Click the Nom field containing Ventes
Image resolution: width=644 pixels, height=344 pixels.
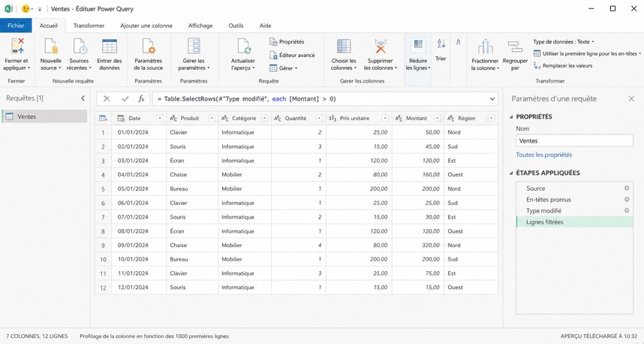tap(574, 140)
